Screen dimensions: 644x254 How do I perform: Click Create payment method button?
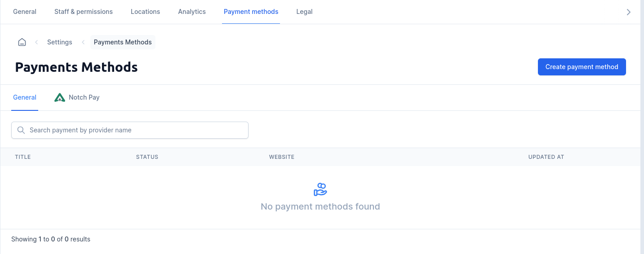[x=582, y=67]
